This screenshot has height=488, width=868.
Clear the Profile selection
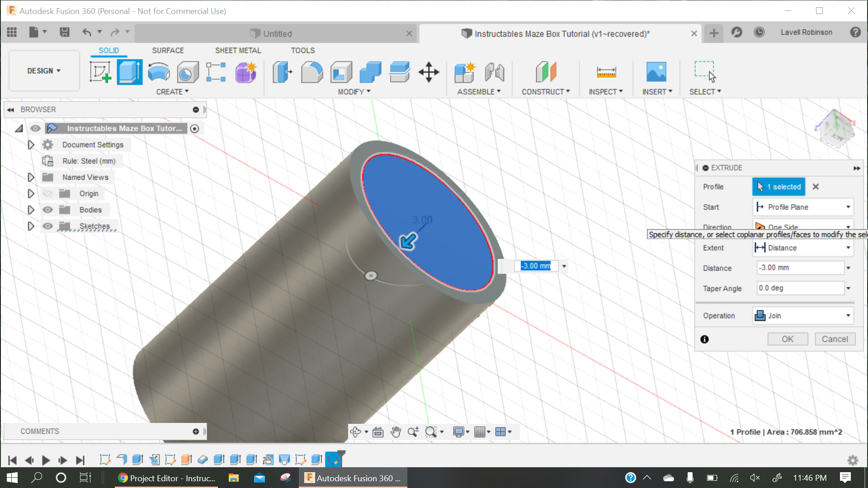[816, 187]
